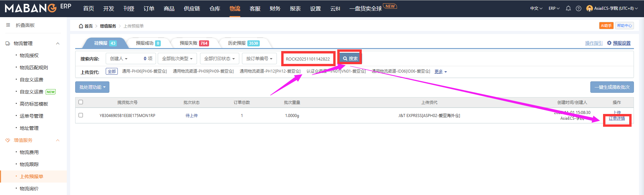
Task: Toggle the select-all checkbox in table header
Action: 81,102
